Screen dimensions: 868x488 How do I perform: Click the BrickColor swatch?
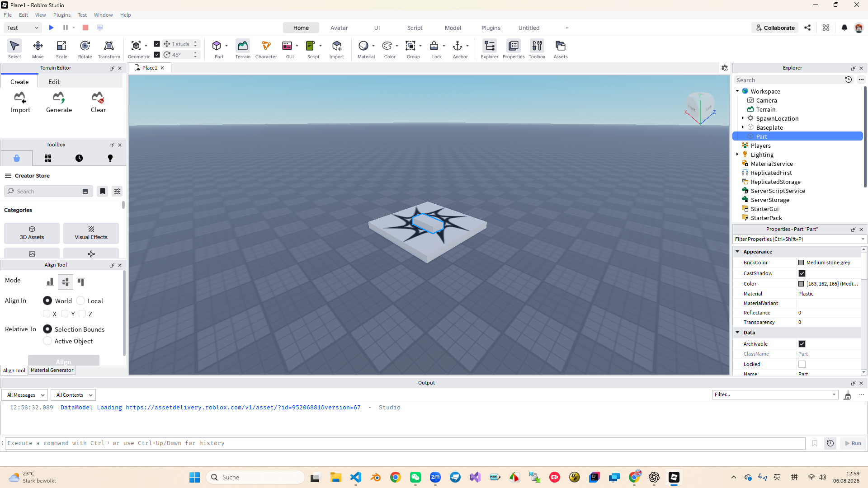click(x=801, y=263)
